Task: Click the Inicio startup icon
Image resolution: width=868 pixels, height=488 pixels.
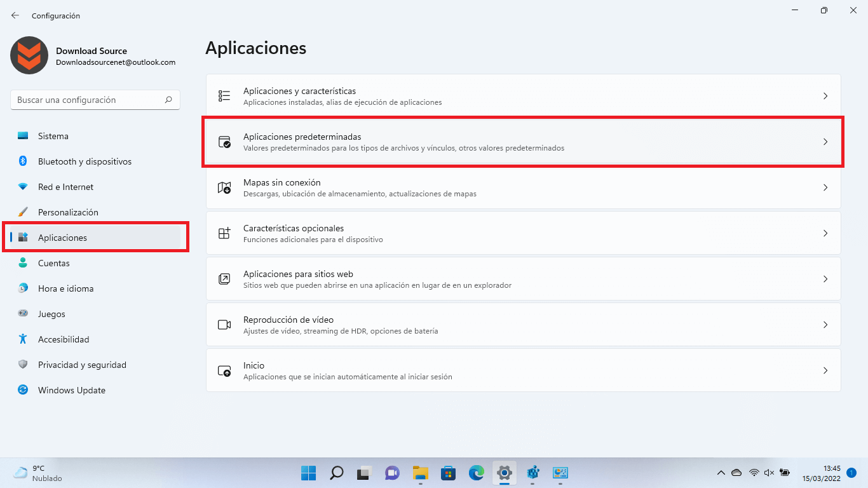Action: tap(224, 370)
